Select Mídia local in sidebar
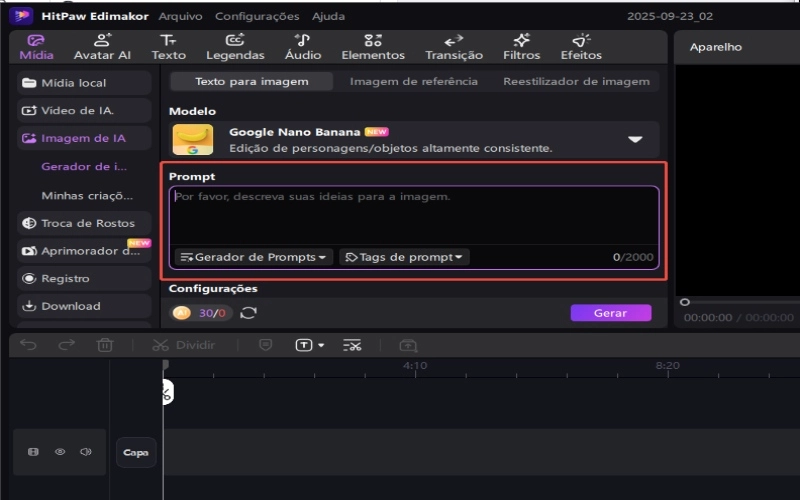 84,83
